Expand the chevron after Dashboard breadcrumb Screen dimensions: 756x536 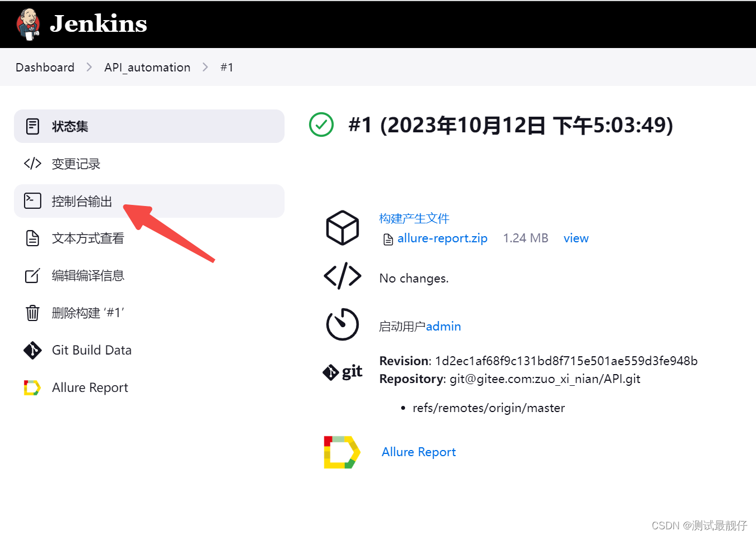click(89, 68)
